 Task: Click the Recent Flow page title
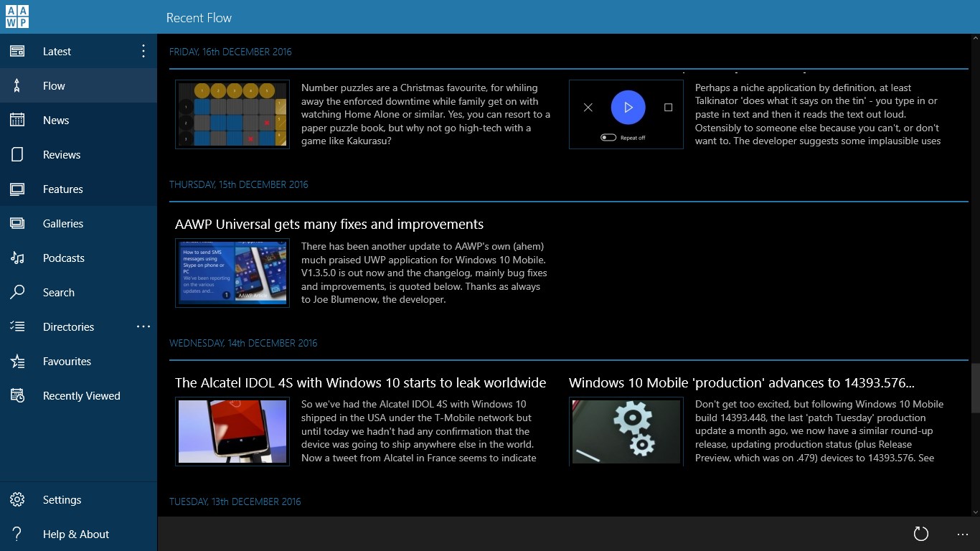point(199,18)
